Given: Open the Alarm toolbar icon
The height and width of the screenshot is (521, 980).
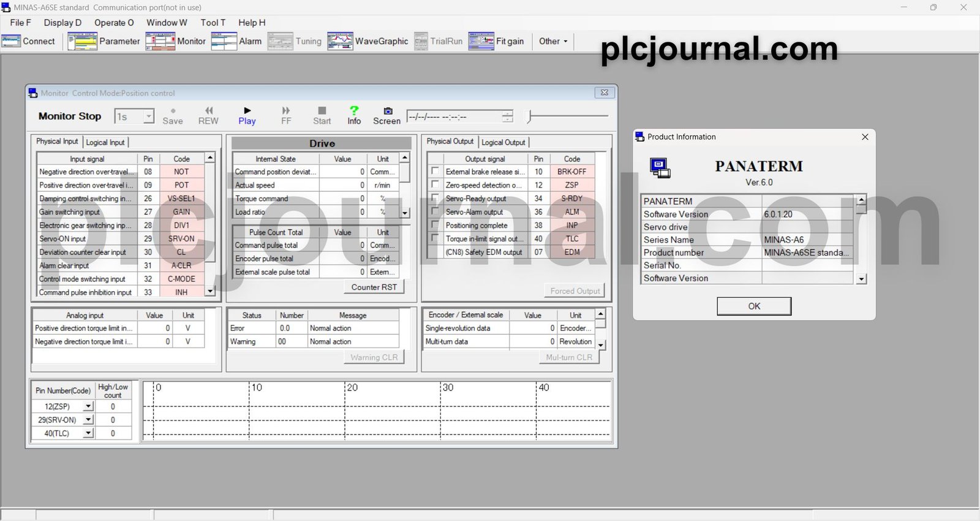Looking at the screenshot, I should [224, 41].
